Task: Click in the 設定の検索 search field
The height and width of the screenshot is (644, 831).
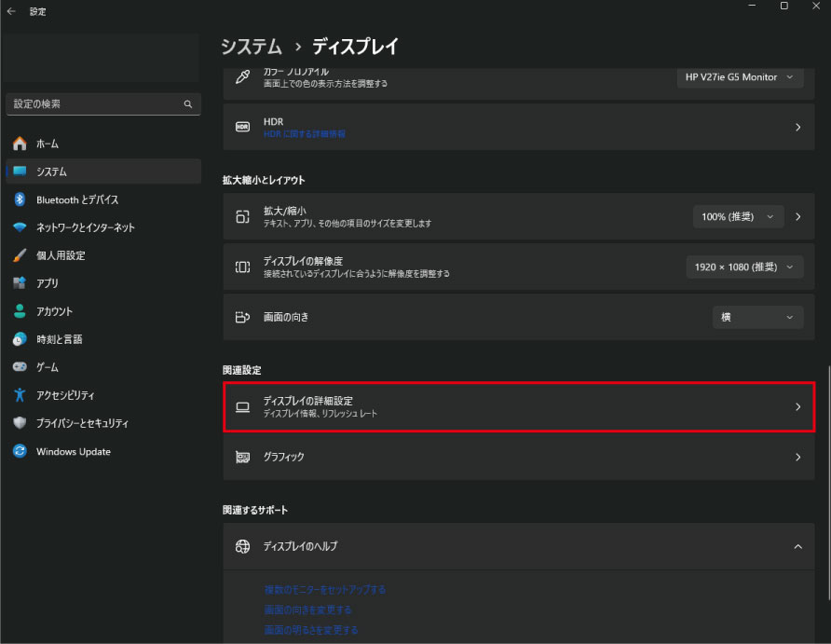Action: coord(93,104)
